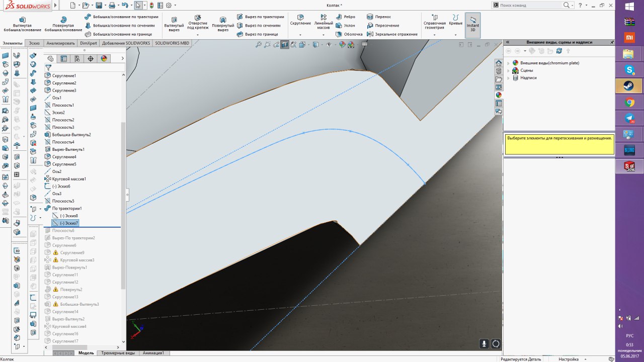Open the ConfigurationManager tab icon
This screenshot has height=362, width=644.
coord(77,58)
